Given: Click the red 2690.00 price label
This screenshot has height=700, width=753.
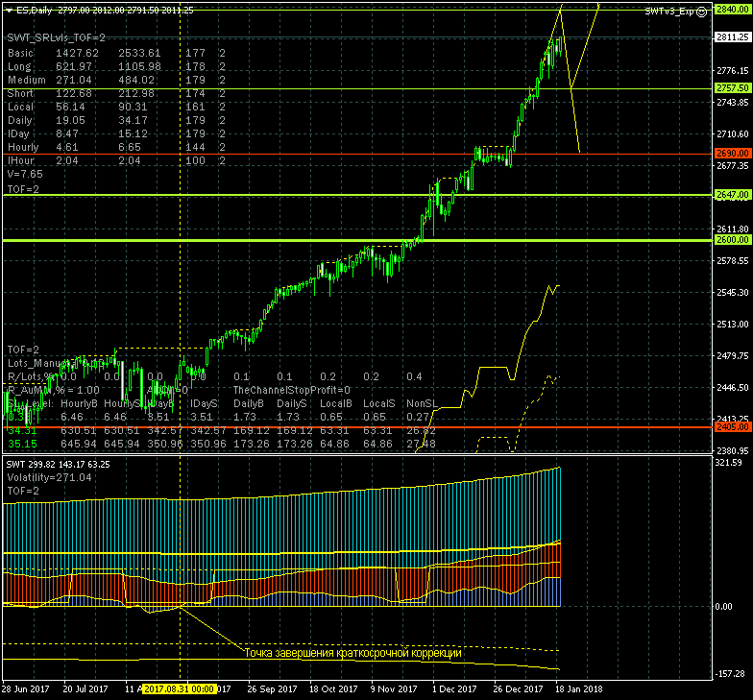Looking at the screenshot, I should 732,153.
